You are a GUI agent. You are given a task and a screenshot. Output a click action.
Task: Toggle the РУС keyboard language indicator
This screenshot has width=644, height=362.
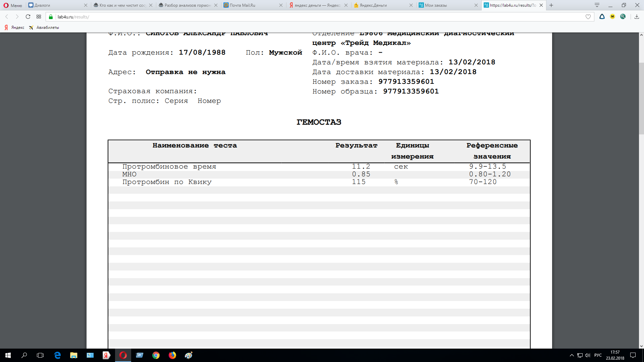click(598, 355)
